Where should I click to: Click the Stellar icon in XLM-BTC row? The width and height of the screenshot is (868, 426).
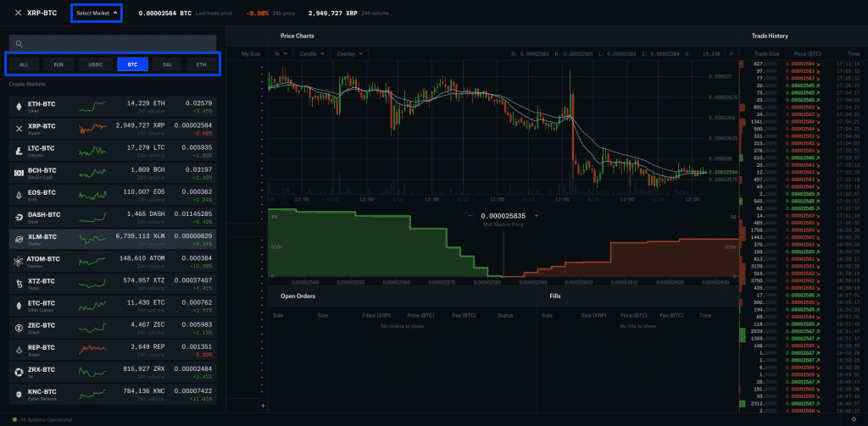[x=19, y=239]
